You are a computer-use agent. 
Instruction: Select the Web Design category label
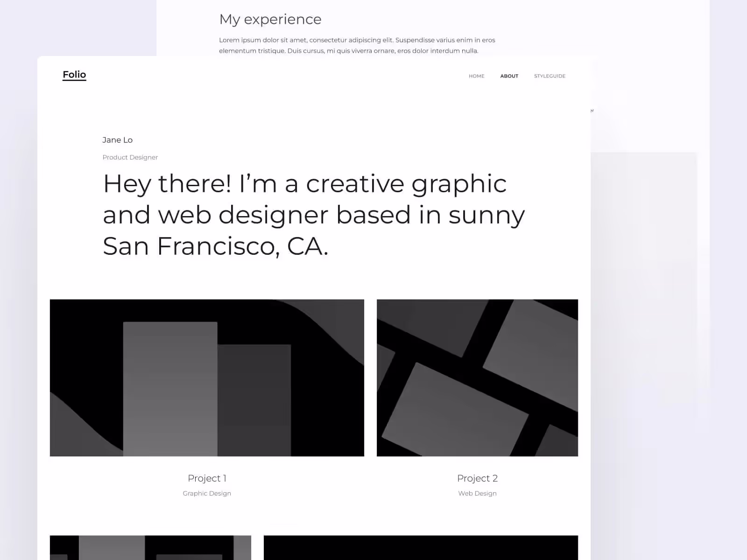(477, 493)
